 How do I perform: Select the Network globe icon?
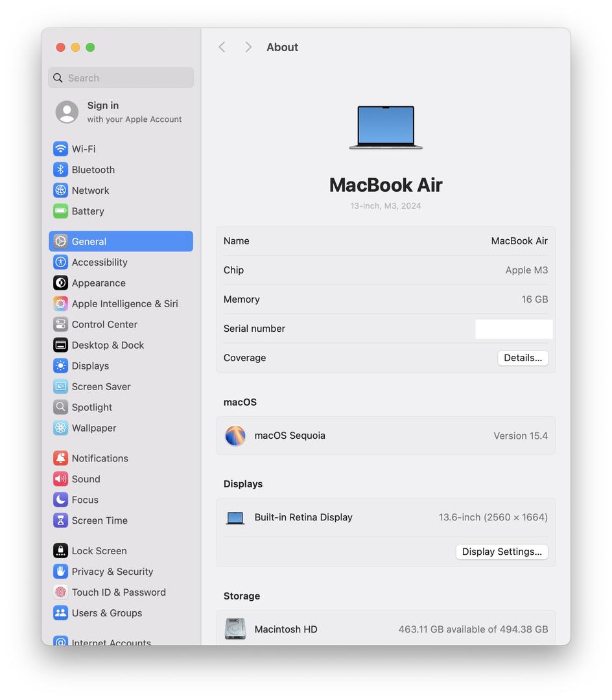click(60, 190)
